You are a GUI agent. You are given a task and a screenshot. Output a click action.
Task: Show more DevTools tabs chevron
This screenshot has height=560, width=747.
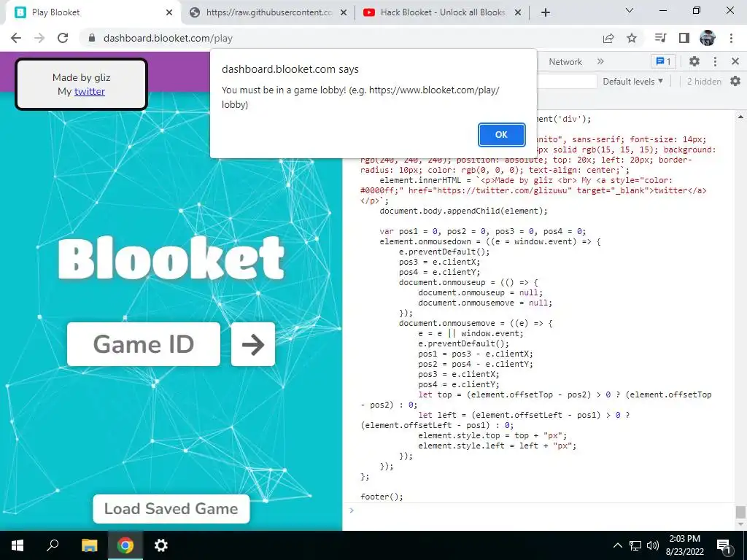point(600,61)
